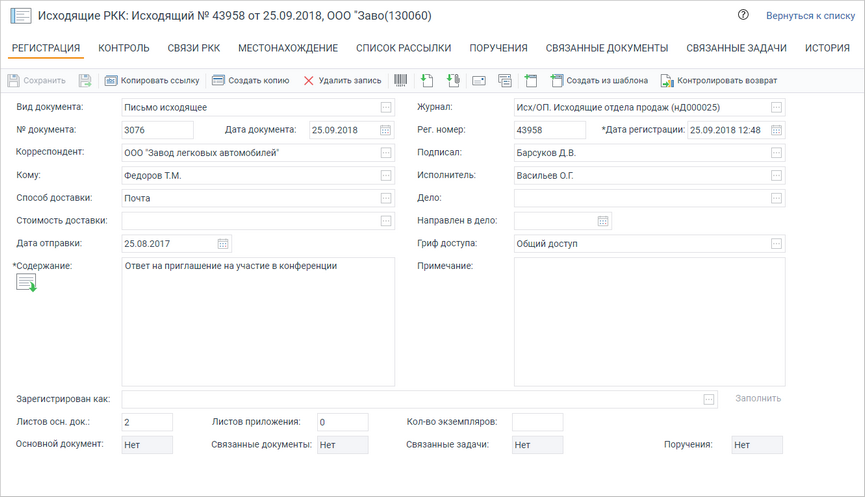The image size is (865, 497).
Task: Open the Зарегистрирован как ellipsis button
Action: 709,399
